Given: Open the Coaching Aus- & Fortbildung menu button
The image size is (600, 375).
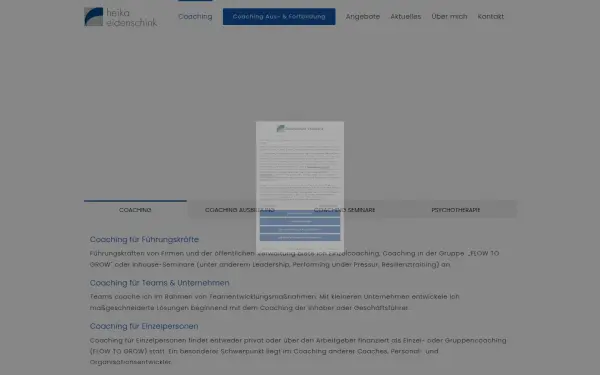Looking at the screenshot, I should tap(279, 16).
